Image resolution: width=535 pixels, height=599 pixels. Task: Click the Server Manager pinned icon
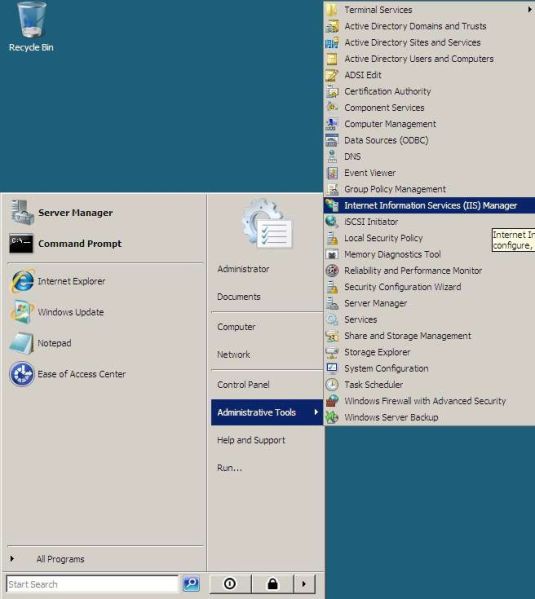coord(22,212)
